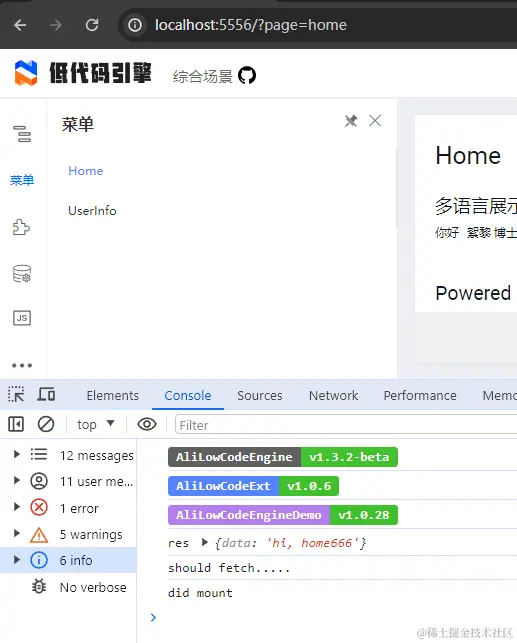Toggle the device toolbar icon

[46, 394]
